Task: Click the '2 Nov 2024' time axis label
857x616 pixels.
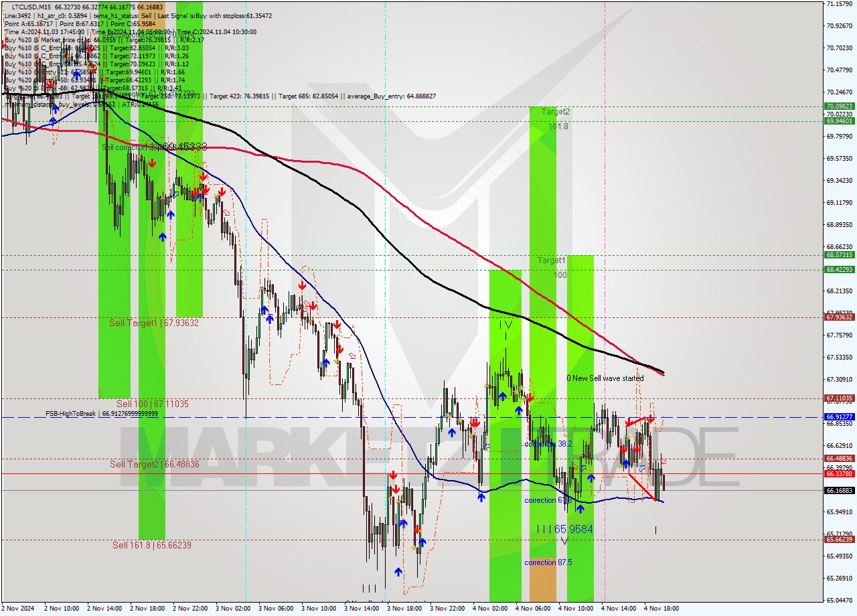Action: coord(19,609)
